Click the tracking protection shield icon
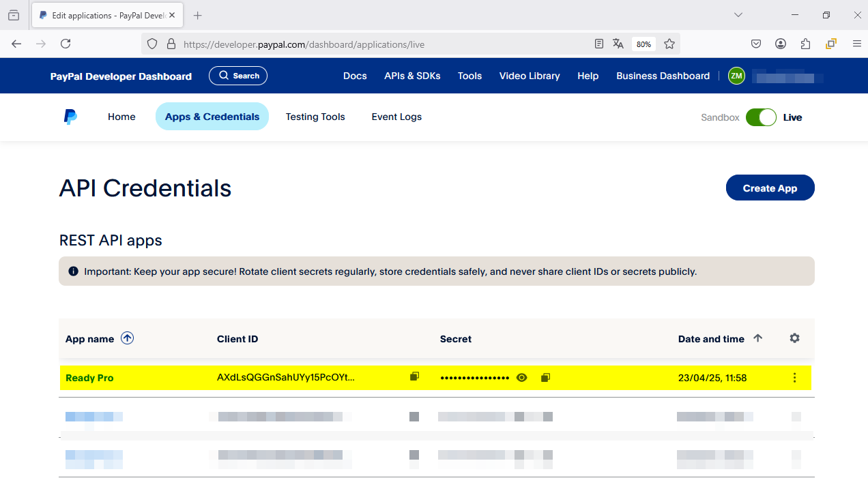 [x=152, y=44]
